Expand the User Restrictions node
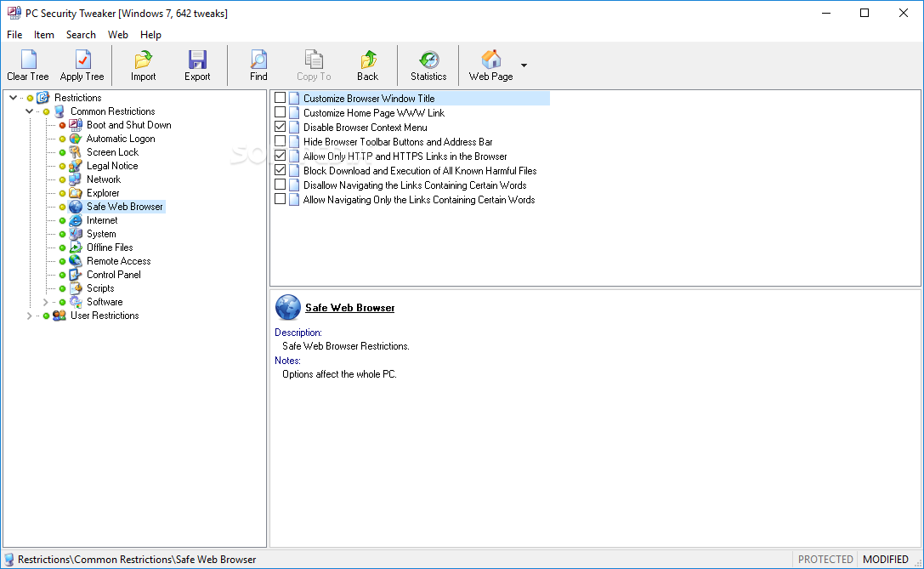 click(x=29, y=316)
